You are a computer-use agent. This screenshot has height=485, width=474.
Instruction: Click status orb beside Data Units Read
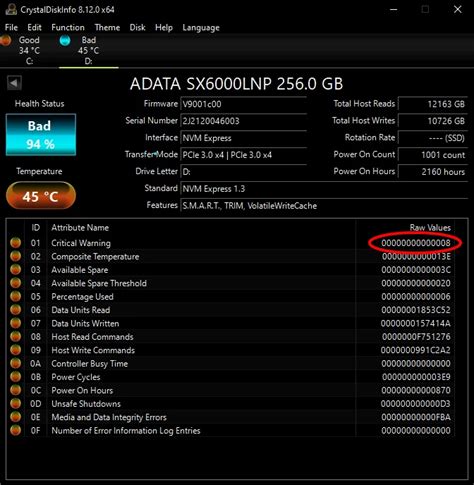click(x=15, y=309)
